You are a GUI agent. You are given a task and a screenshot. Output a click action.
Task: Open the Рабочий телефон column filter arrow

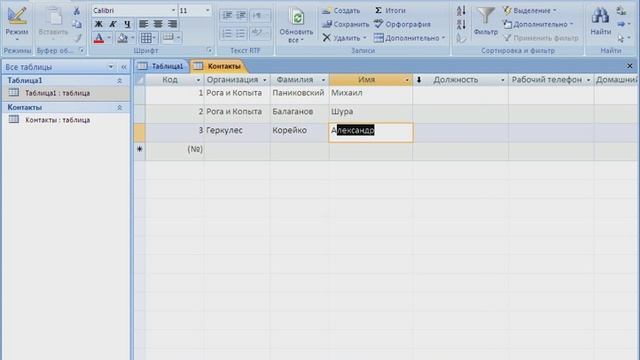click(588, 80)
